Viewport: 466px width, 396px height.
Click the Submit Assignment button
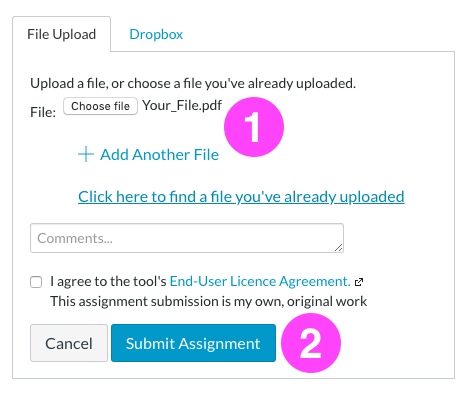coord(193,343)
